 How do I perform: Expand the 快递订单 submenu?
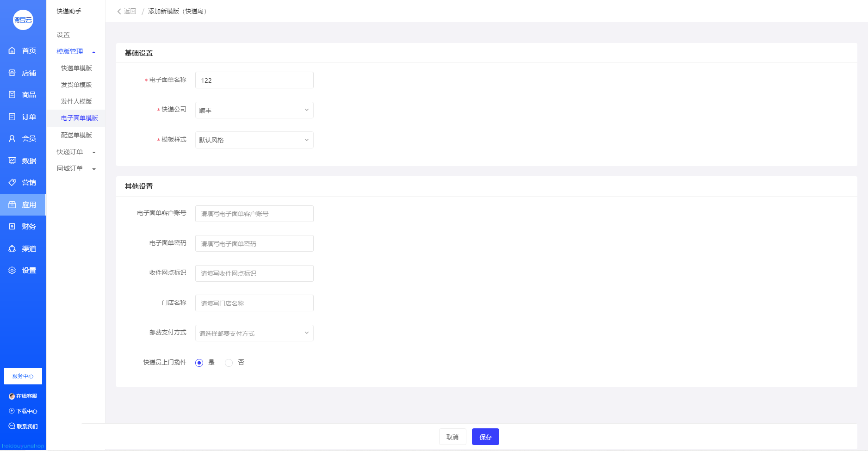coord(76,152)
